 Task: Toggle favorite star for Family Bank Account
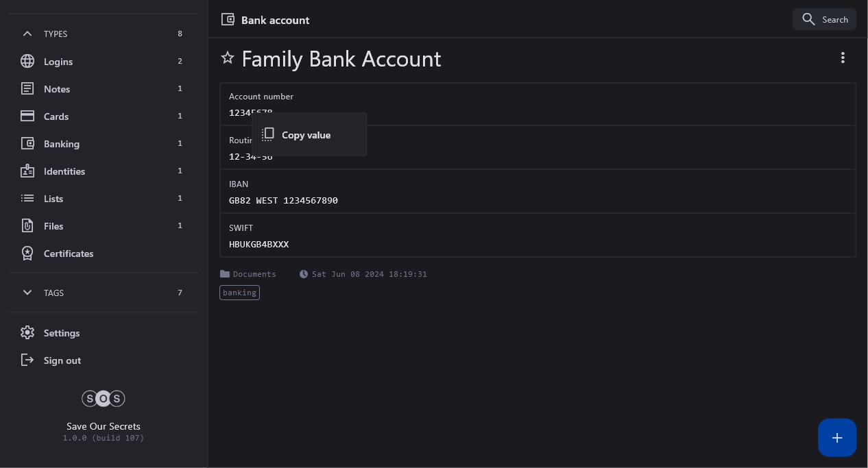click(x=228, y=58)
